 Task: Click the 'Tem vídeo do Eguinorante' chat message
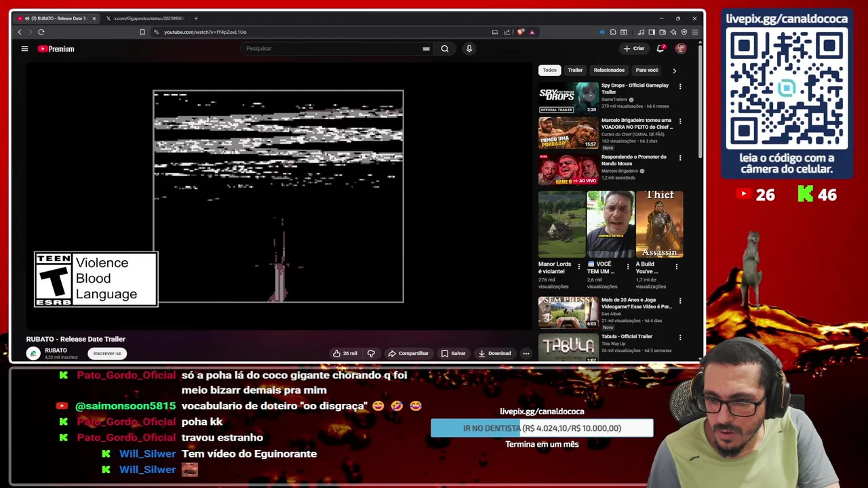(249, 453)
